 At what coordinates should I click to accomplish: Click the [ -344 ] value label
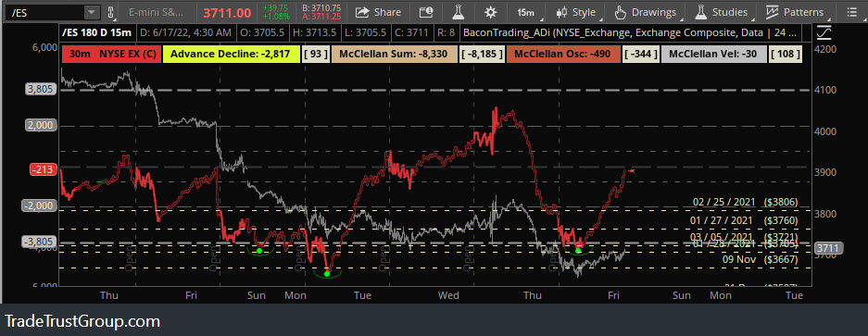(641, 55)
